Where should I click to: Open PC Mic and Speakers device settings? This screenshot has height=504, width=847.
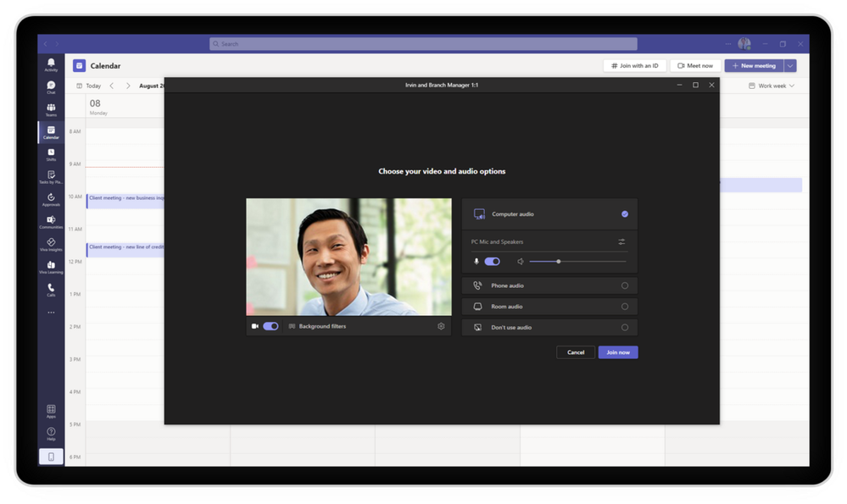tap(621, 241)
